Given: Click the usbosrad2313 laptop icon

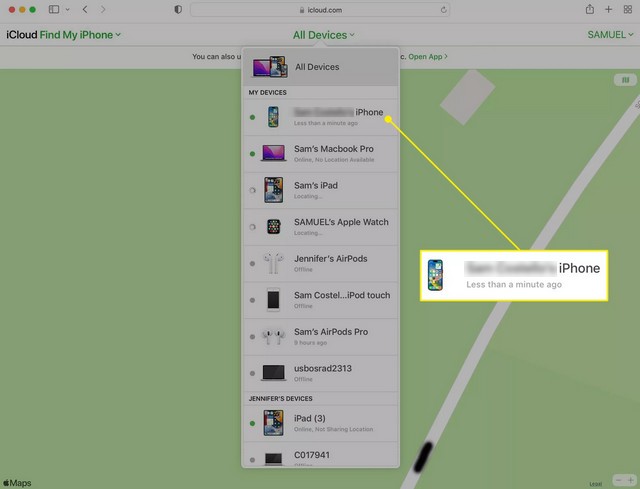Looking at the screenshot, I should tap(273, 373).
